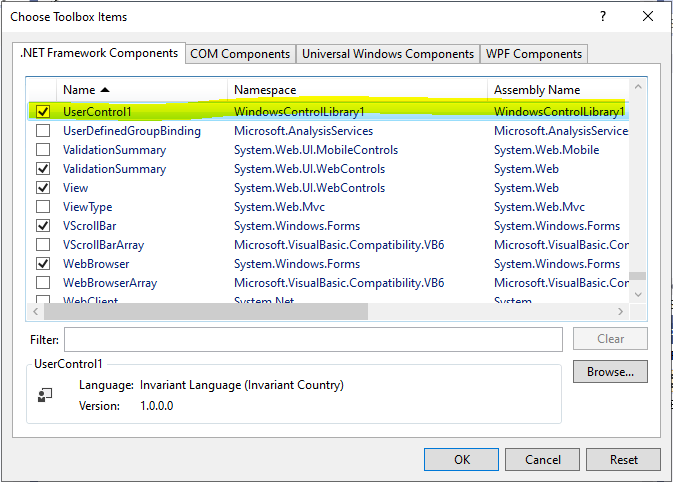Check ValidationSummary MobileControls checkbox
Image resolution: width=673 pixels, height=482 pixels.
[43, 150]
